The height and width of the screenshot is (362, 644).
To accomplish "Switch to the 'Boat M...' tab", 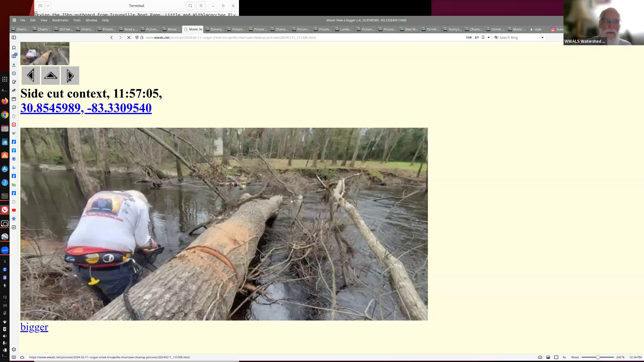I will (x=409, y=29).
